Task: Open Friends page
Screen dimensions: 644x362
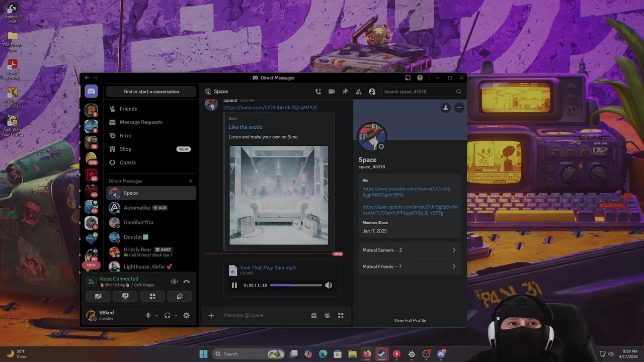Action: coord(151,109)
